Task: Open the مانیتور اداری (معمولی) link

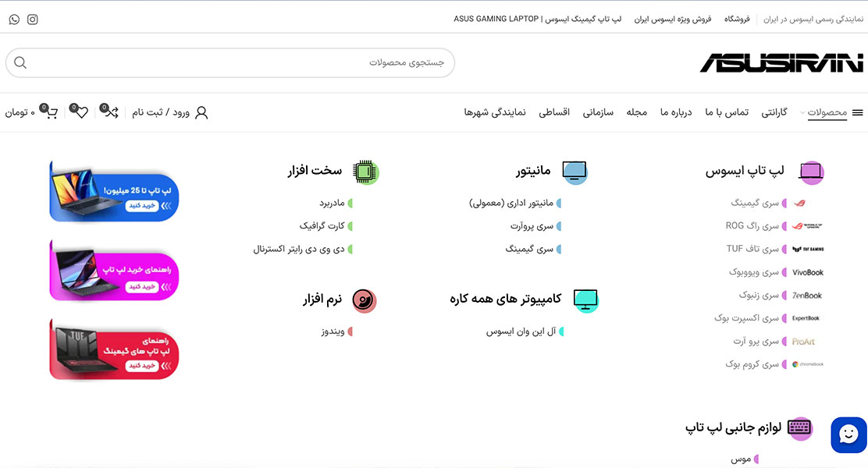Action: tap(511, 203)
